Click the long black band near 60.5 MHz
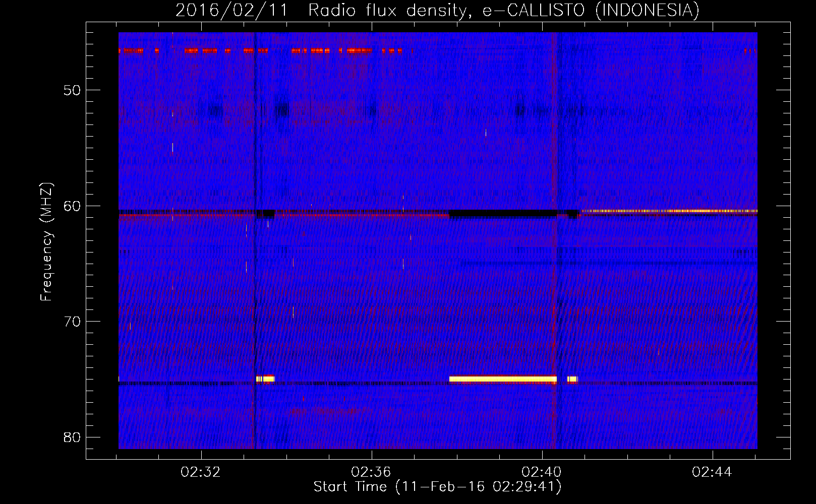The width and height of the screenshot is (816, 504). (x=503, y=213)
